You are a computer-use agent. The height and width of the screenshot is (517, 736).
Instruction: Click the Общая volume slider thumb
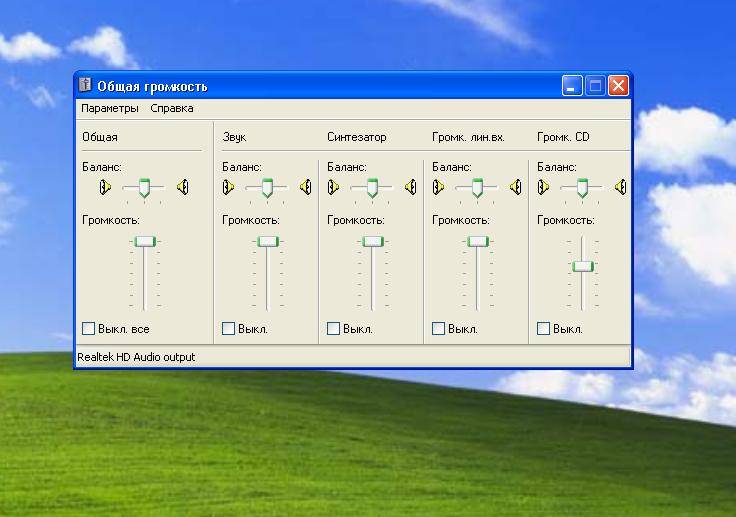coord(145,242)
